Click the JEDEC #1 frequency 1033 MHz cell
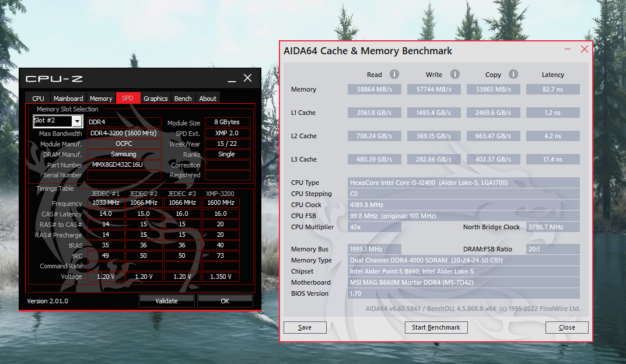 106,203
